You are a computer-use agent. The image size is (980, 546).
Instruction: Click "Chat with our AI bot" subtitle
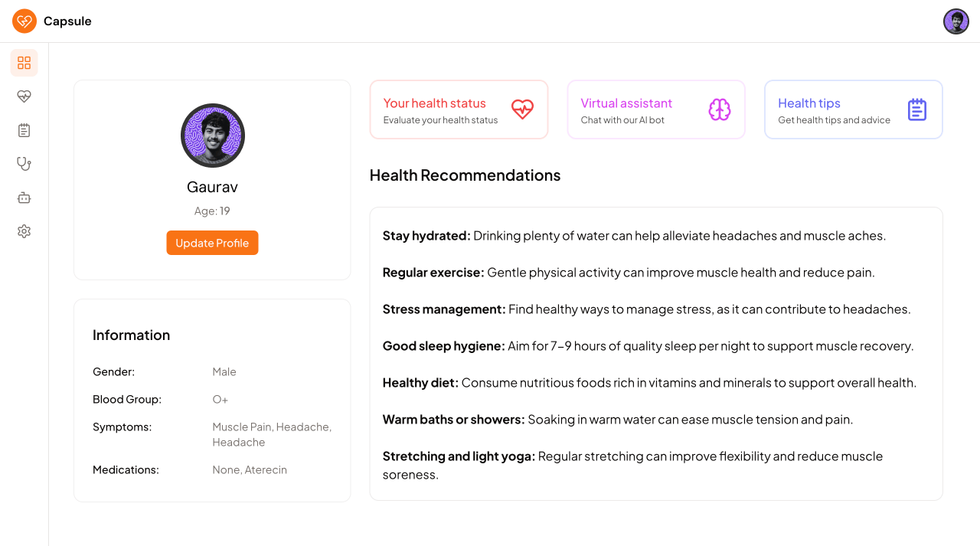pyautogui.click(x=622, y=120)
